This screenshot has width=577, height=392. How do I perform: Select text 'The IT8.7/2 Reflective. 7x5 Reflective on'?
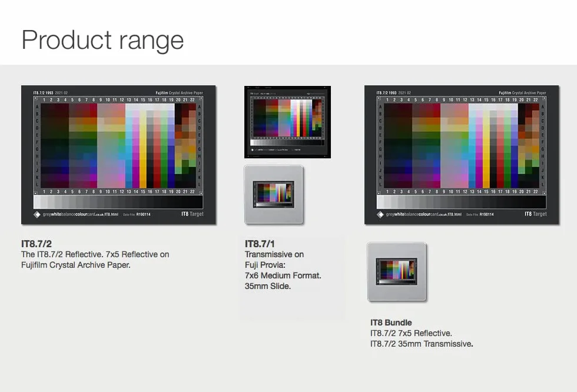point(95,254)
